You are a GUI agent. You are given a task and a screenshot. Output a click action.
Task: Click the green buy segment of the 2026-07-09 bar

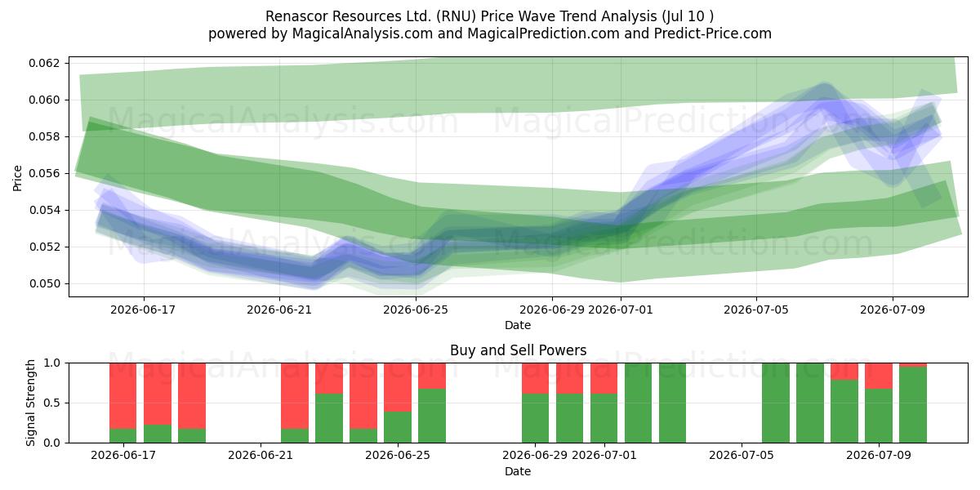click(879, 416)
